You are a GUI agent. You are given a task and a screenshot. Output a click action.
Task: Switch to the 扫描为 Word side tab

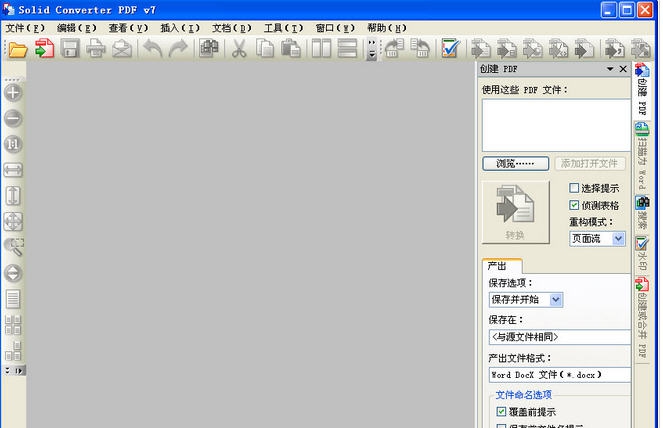(x=642, y=156)
